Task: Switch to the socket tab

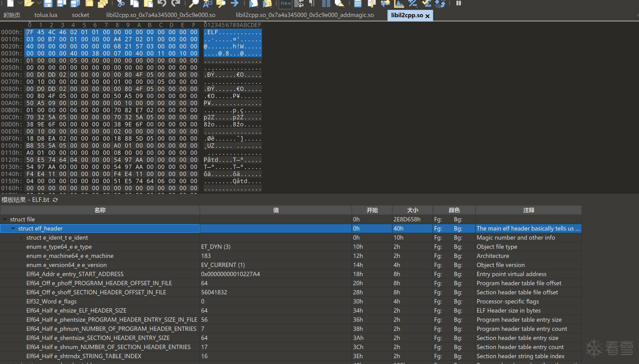Action: (x=80, y=15)
